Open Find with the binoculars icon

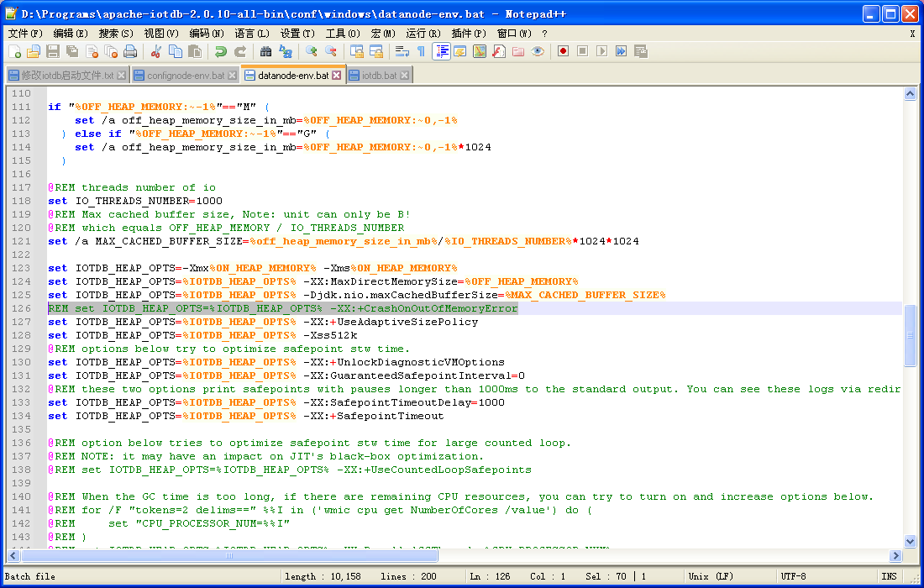pyautogui.click(x=265, y=52)
